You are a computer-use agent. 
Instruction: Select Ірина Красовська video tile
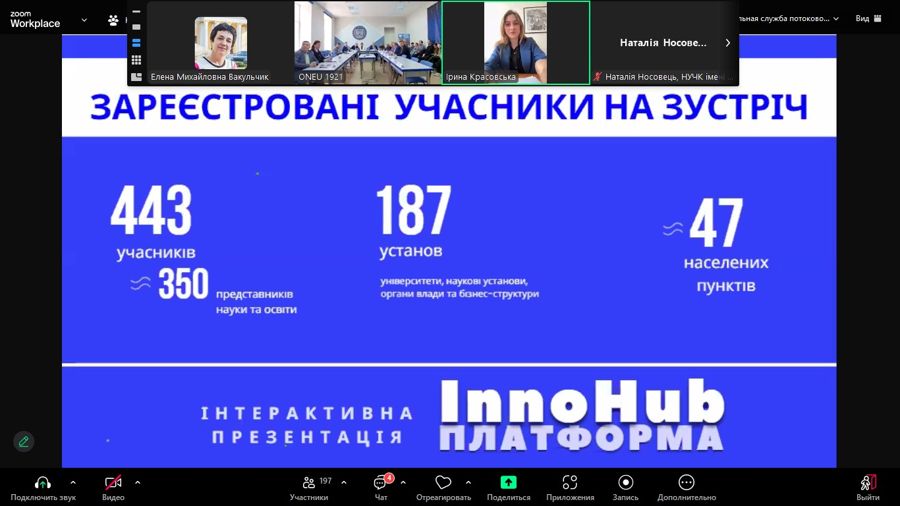515,43
